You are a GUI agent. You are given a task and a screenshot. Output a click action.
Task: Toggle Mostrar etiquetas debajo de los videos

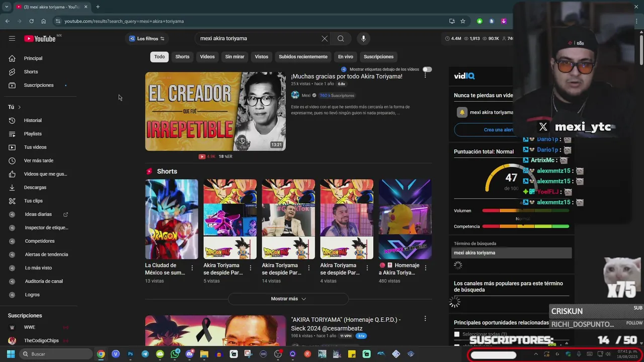point(427,69)
